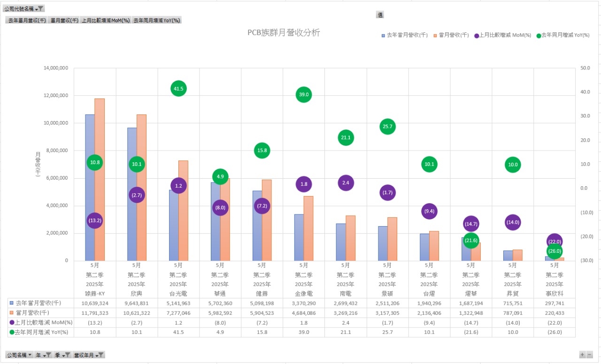Viewport: 601px width, 364px height.
Task: Select the green 10.8 bubble for 臻鼎-KY
Action: 95,163
